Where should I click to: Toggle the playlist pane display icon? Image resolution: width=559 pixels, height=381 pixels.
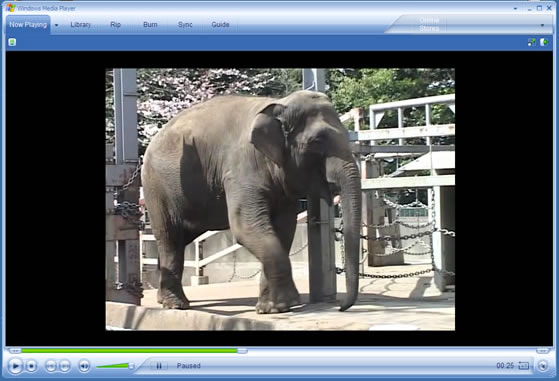click(544, 42)
